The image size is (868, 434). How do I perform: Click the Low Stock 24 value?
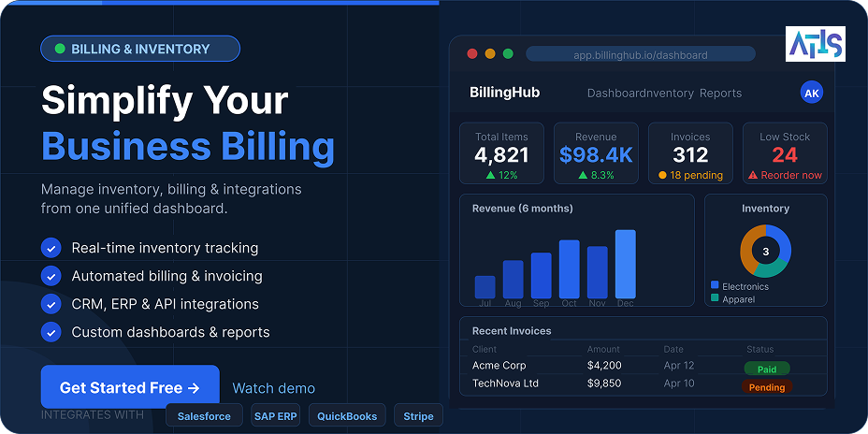785,155
